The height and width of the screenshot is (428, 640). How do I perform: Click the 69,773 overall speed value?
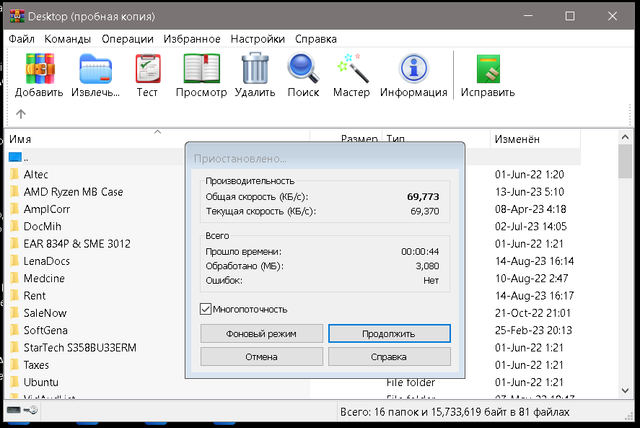pyautogui.click(x=423, y=197)
